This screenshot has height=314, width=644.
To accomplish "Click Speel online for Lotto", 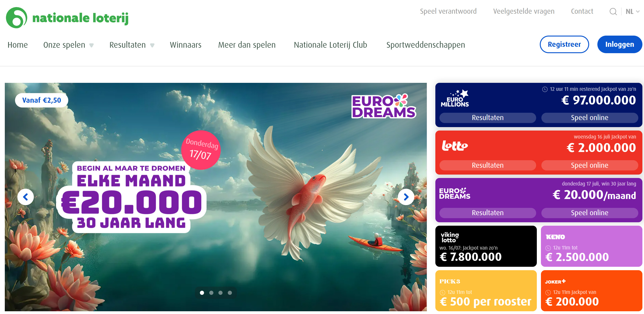I will click(589, 165).
